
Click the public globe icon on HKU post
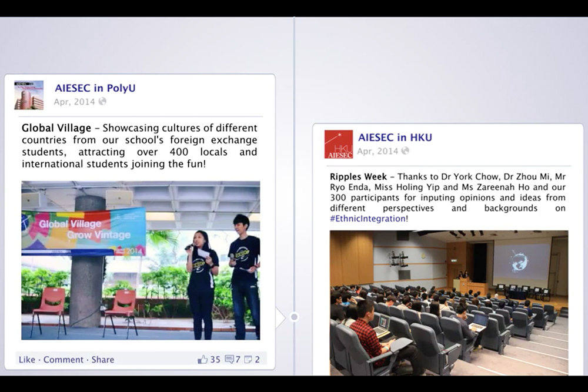(x=405, y=150)
